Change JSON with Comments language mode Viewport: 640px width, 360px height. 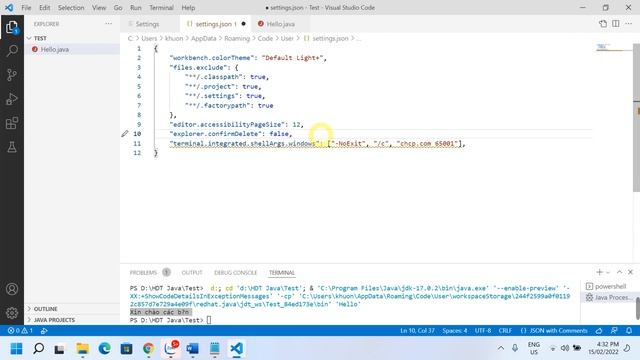[x=554, y=331]
